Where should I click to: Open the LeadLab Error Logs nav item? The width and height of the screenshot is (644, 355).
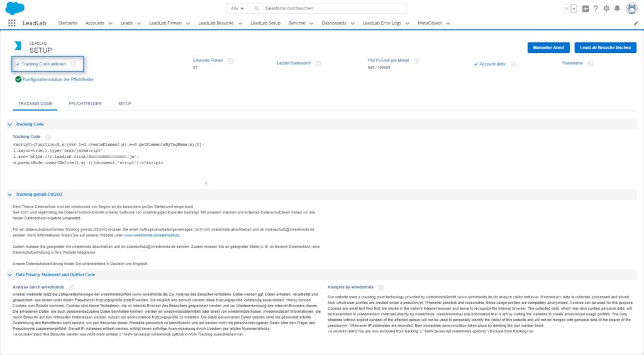click(x=382, y=23)
